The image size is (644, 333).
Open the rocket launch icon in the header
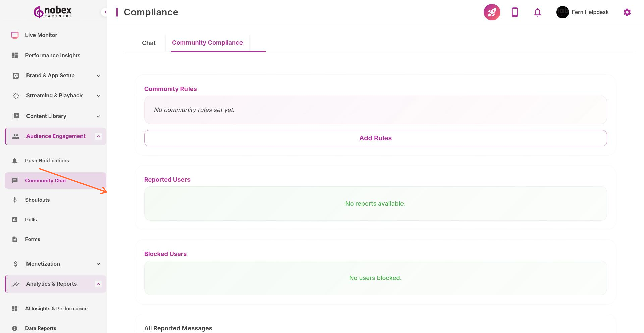pos(491,12)
